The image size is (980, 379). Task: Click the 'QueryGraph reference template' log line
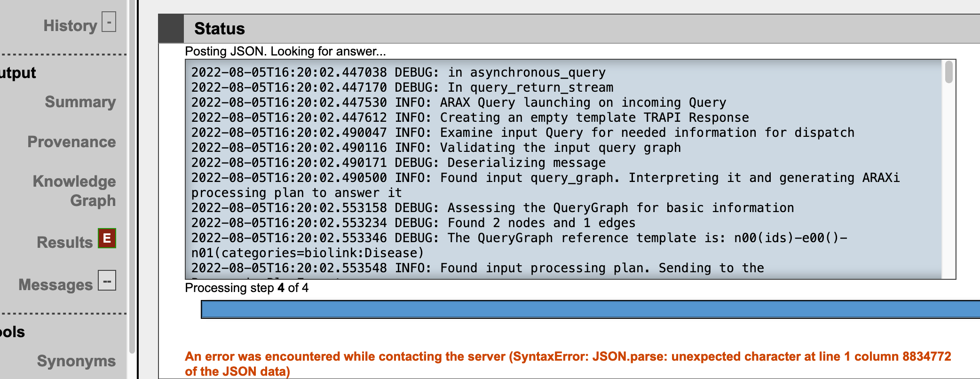pos(519,245)
